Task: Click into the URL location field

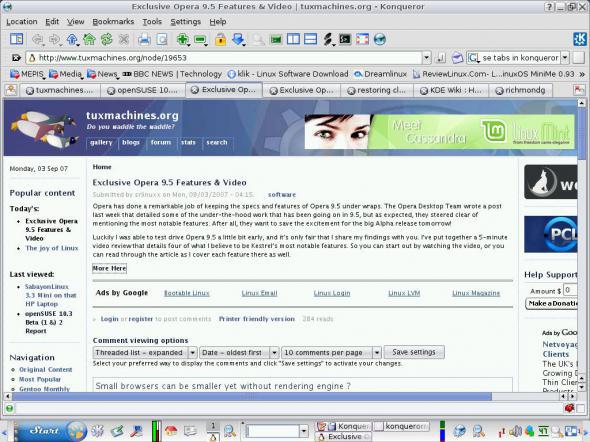Action: [224, 58]
